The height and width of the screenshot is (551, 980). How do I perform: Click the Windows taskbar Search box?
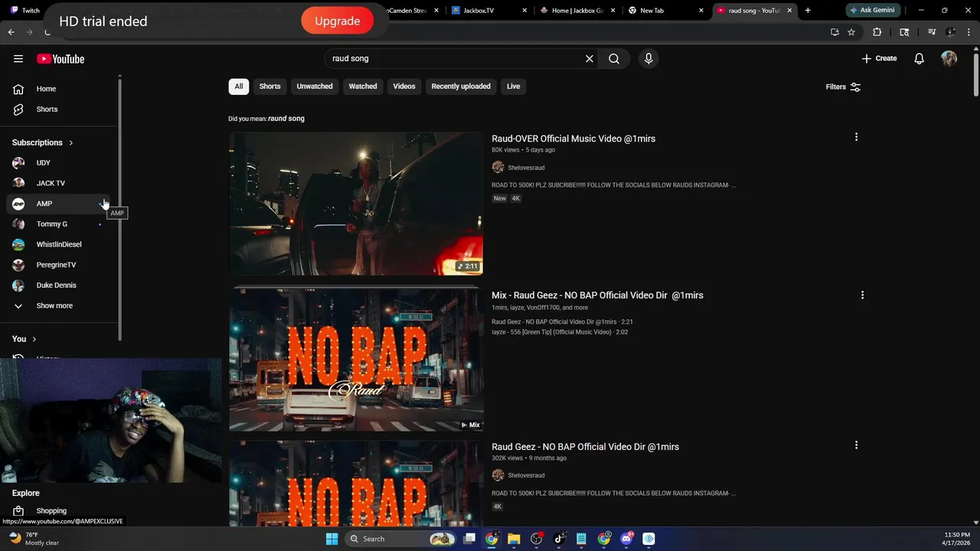click(x=400, y=539)
